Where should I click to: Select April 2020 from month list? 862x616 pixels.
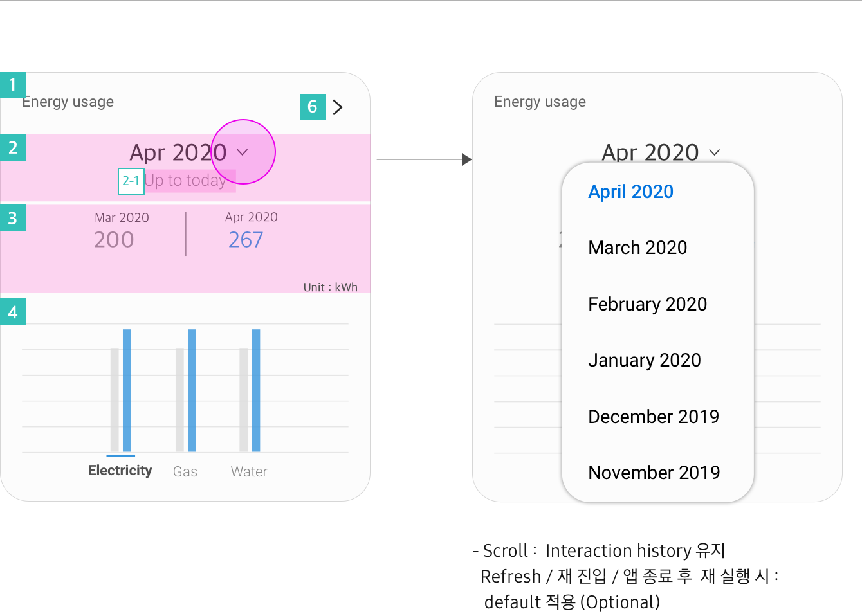pyautogui.click(x=630, y=192)
